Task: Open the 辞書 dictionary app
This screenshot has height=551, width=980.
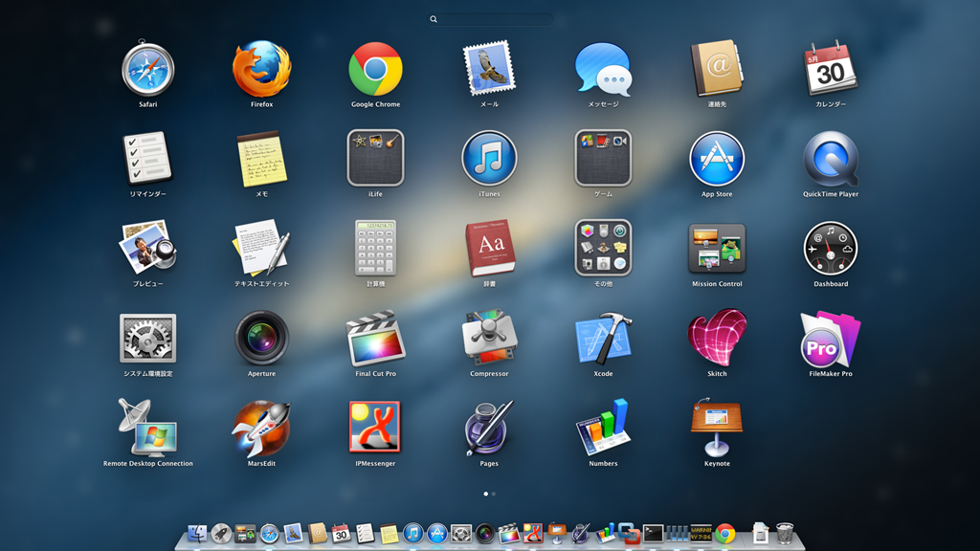Action: click(490, 248)
